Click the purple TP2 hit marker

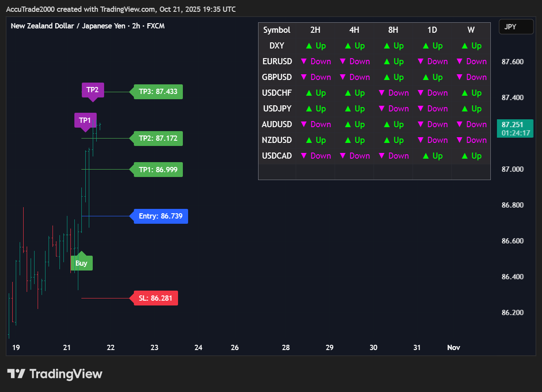click(92, 90)
